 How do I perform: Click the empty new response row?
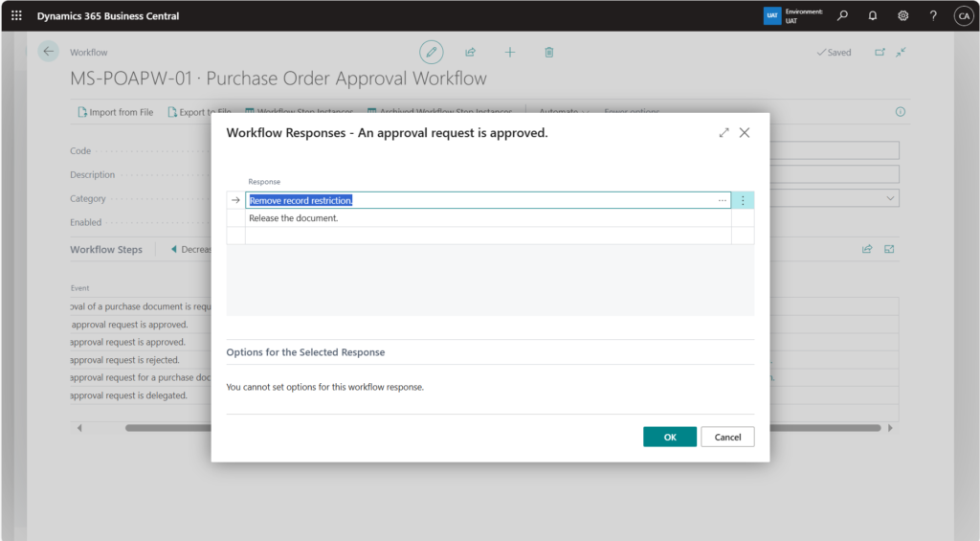point(487,236)
